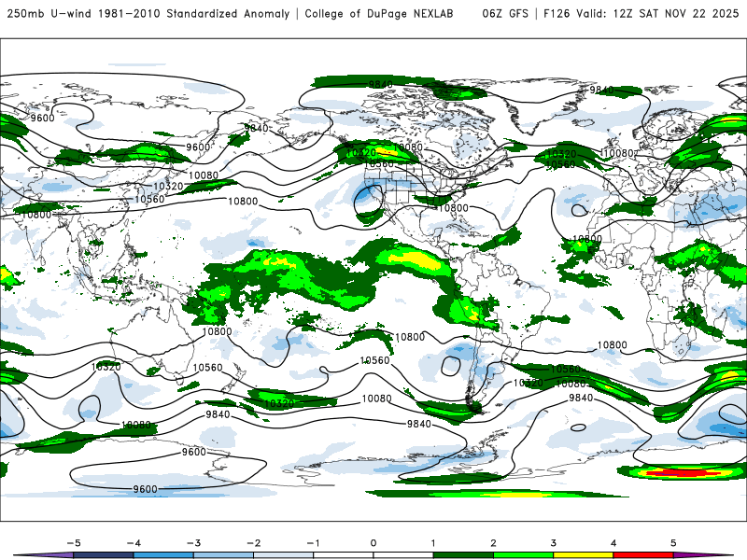The height and width of the screenshot is (560, 747).
Task: Click the purple left arrow of color bar
Action: click(43, 555)
